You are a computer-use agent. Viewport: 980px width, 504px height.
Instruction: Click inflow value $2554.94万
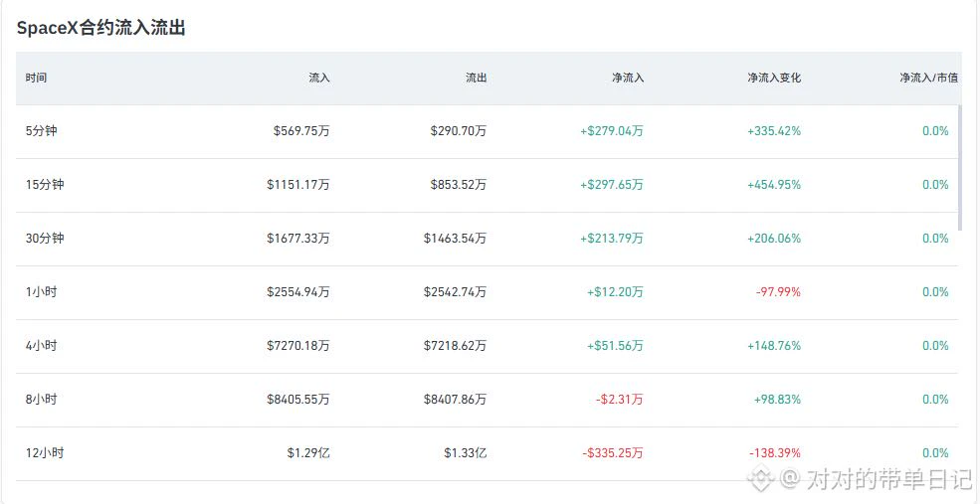click(x=298, y=292)
